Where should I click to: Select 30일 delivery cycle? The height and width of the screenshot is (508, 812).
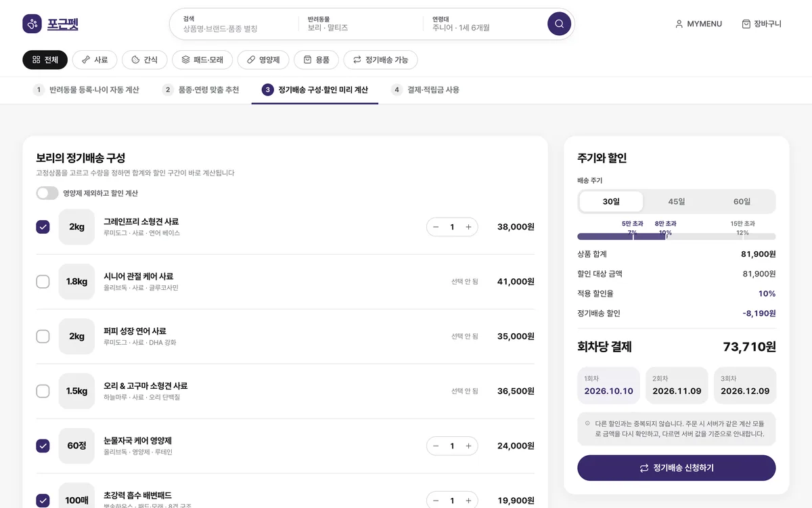(x=611, y=202)
